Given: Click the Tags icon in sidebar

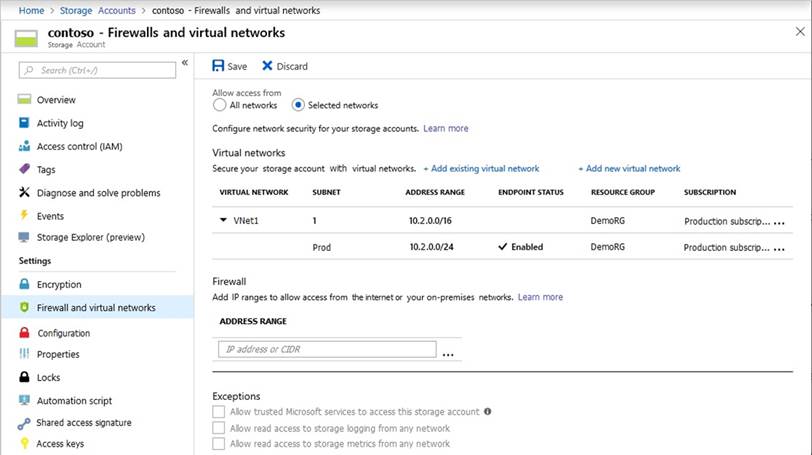Looking at the screenshot, I should pos(25,169).
